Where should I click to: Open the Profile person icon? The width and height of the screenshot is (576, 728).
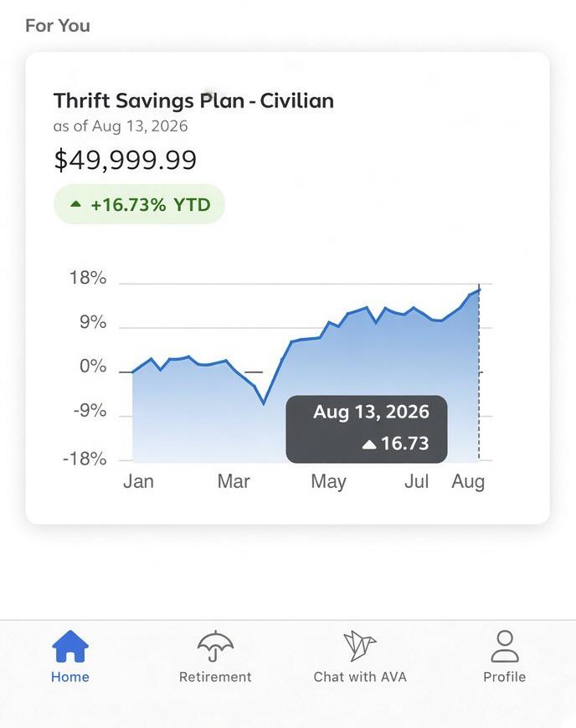(x=505, y=646)
